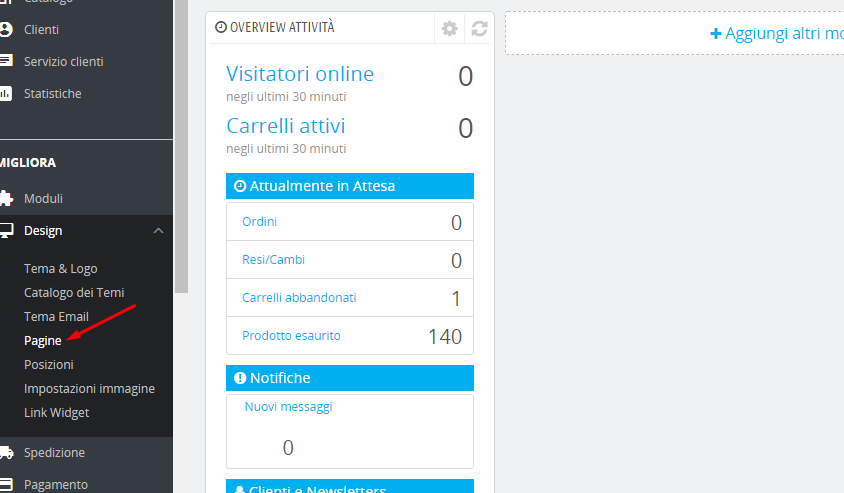Open Clienti in the sidebar
The height and width of the screenshot is (493, 844).
(41, 30)
